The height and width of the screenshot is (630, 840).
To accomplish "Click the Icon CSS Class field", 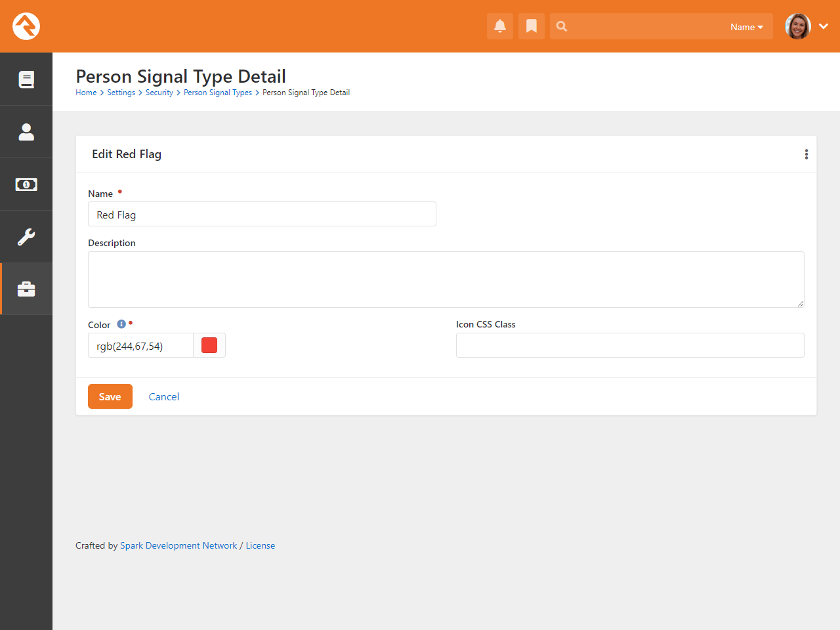I will click(x=630, y=345).
